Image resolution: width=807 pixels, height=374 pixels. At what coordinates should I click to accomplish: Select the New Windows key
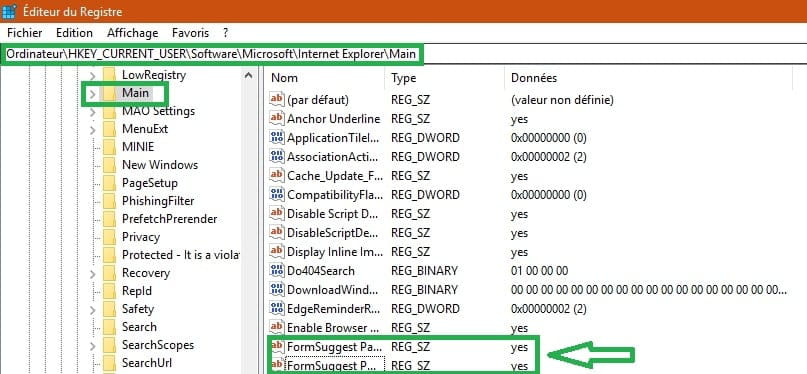[160, 165]
